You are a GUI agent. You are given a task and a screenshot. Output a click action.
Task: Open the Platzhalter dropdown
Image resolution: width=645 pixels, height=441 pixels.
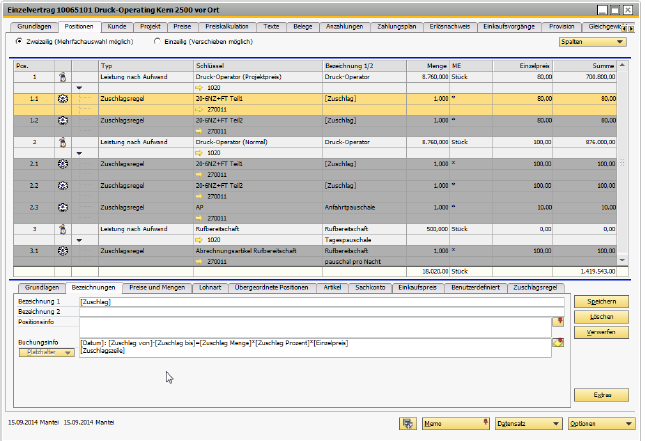click(x=45, y=352)
